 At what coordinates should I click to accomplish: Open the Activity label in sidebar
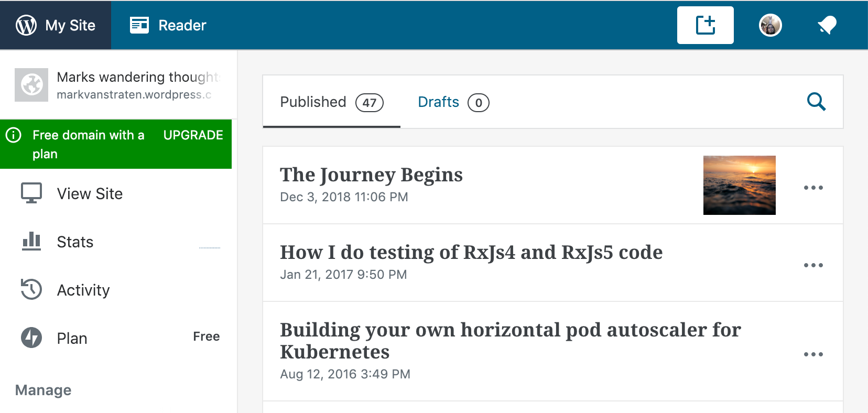click(x=83, y=290)
